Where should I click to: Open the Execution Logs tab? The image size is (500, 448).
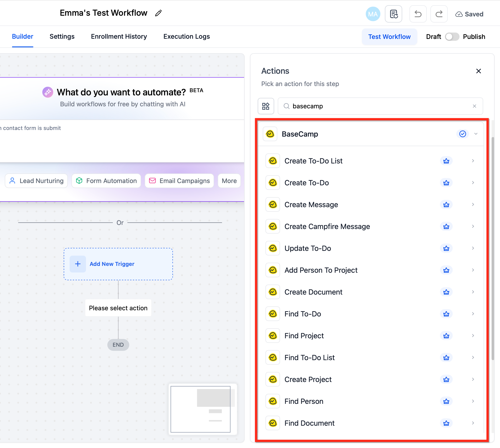pyautogui.click(x=187, y=37)
